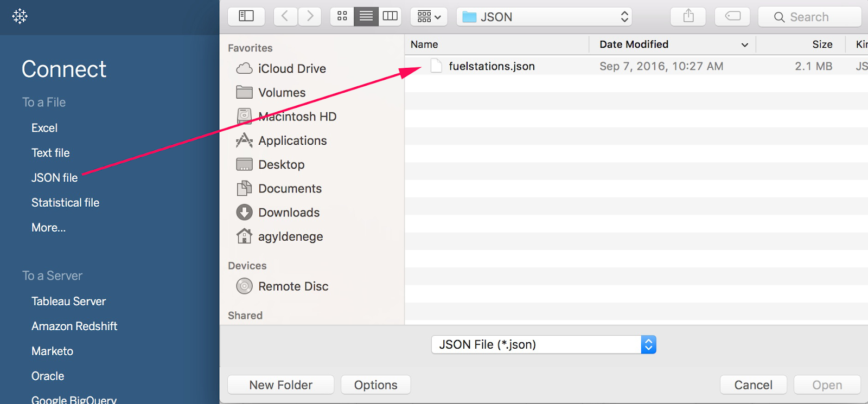Open iCloud Drive in the sidebar
868x404 pixels.
(x=292, y=68)
